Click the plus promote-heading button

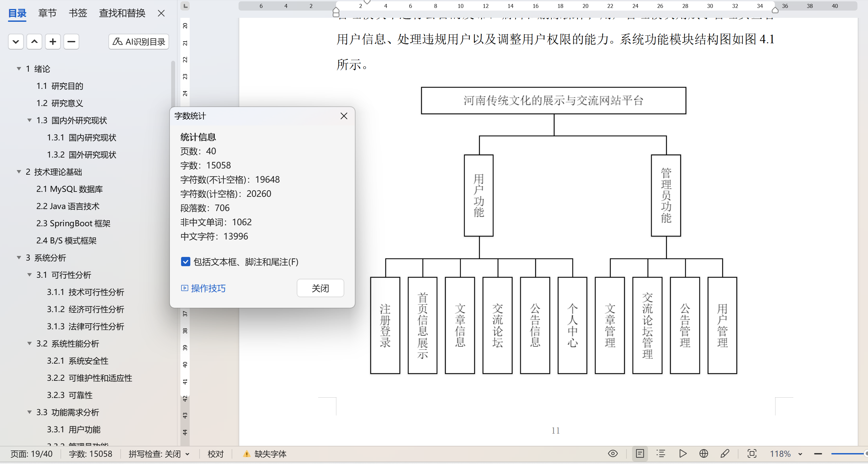(53, 41)
